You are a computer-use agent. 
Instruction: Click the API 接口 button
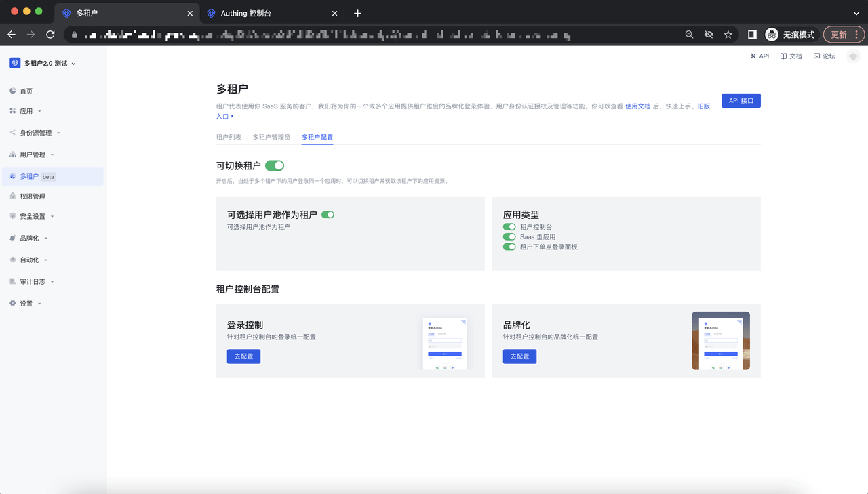(741, 101)
